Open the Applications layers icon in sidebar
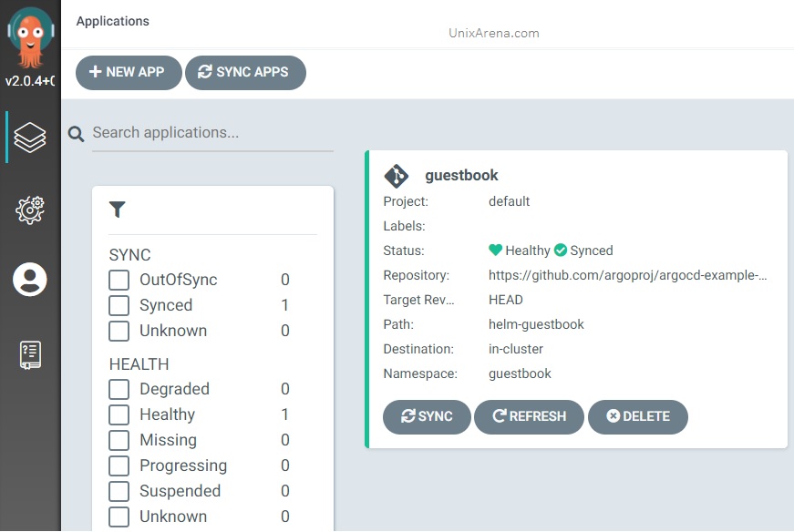794x532 pixels. 30,138
